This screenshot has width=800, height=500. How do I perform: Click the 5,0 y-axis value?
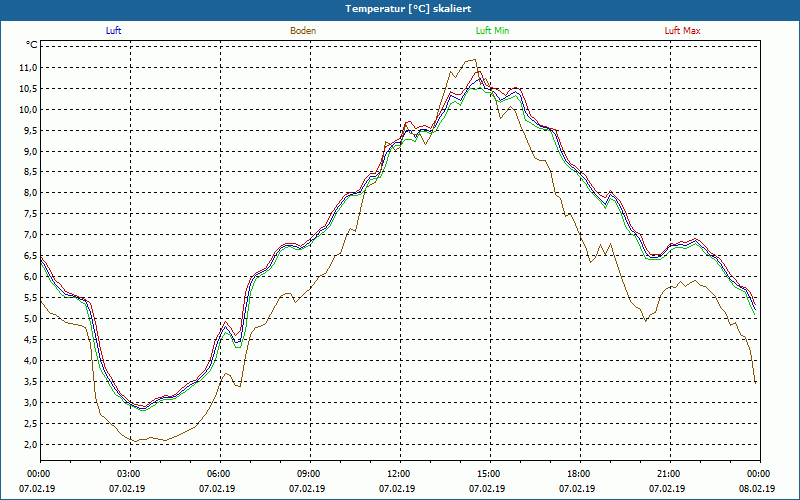coord(31,319)
